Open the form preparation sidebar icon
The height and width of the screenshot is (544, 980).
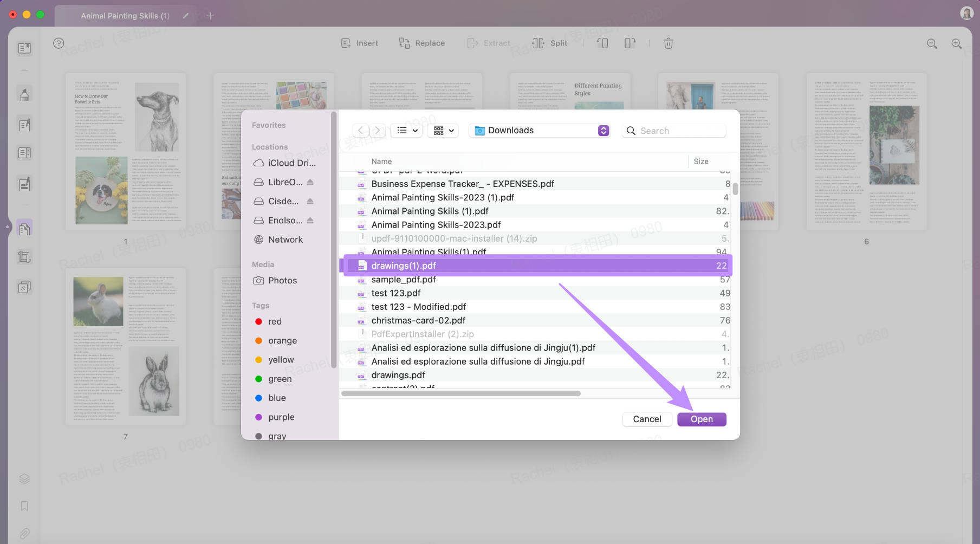24,153
